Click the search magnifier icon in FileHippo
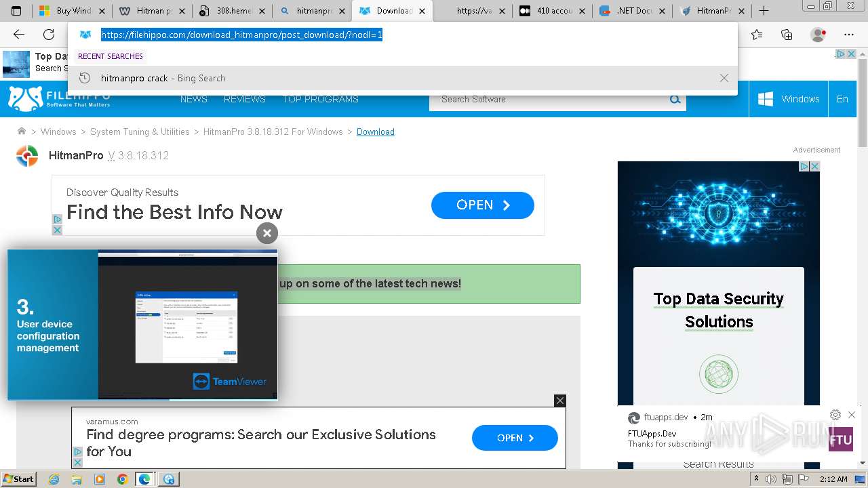The image size is (868, 488). [675, 99]
